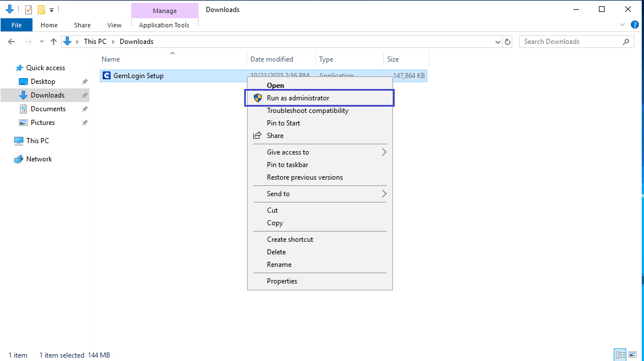Click the Back navigation arrow
Viewport: 644px width, 361px height.
(12, 42)
